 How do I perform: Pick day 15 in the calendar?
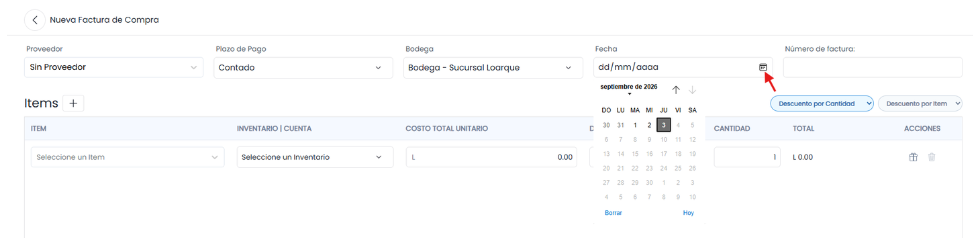pos(635,154)
